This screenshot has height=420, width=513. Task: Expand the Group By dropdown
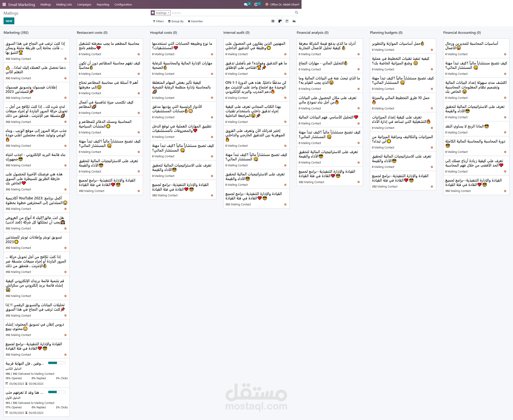click(x=176, y=21)
